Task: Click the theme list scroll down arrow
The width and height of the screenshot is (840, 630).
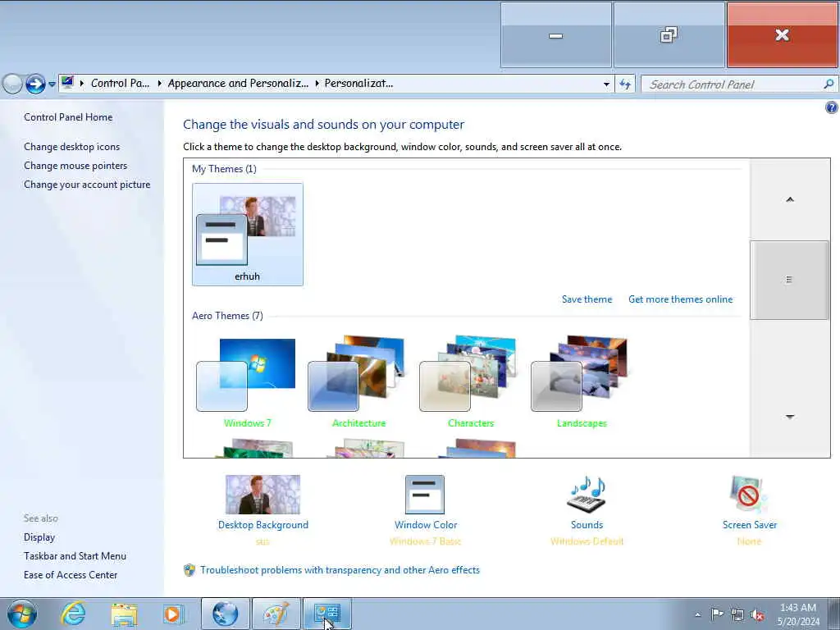Action: click(790, 416)
